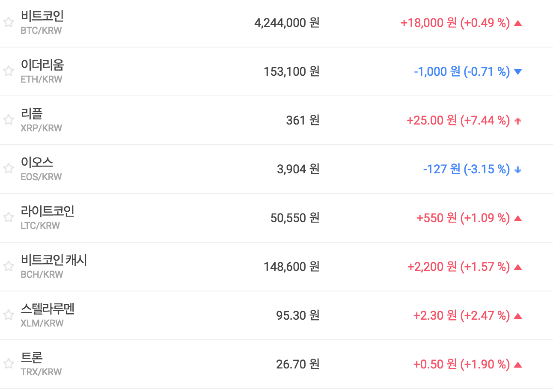This screenshot has height=392, width=553.
Task: Click the red up arrow for XRP
Action: pos(518,121)
